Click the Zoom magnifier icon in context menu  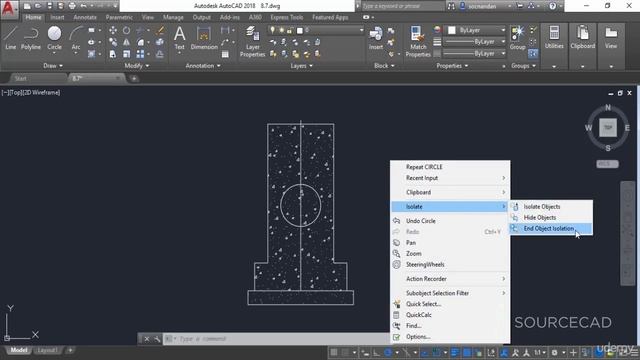pos(396,253)
